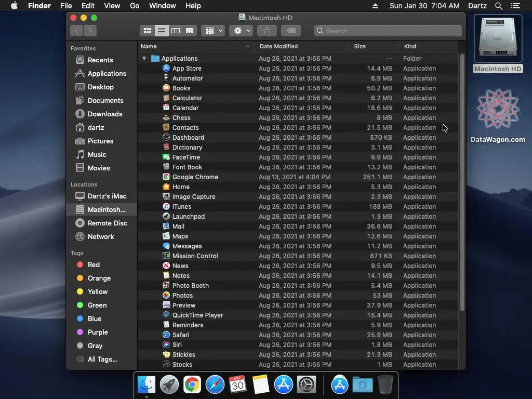Select the Photos app icon
Screen dimensions: 532x399
coord(166,295)
